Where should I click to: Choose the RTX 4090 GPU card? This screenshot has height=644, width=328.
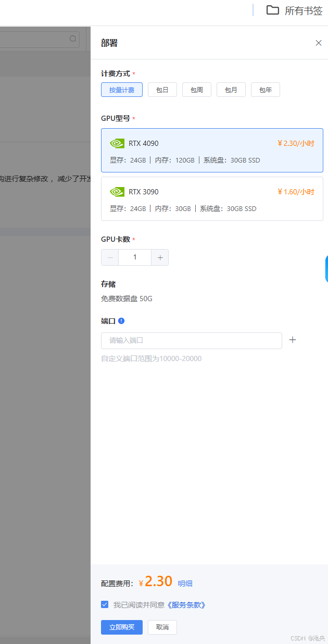212,151
